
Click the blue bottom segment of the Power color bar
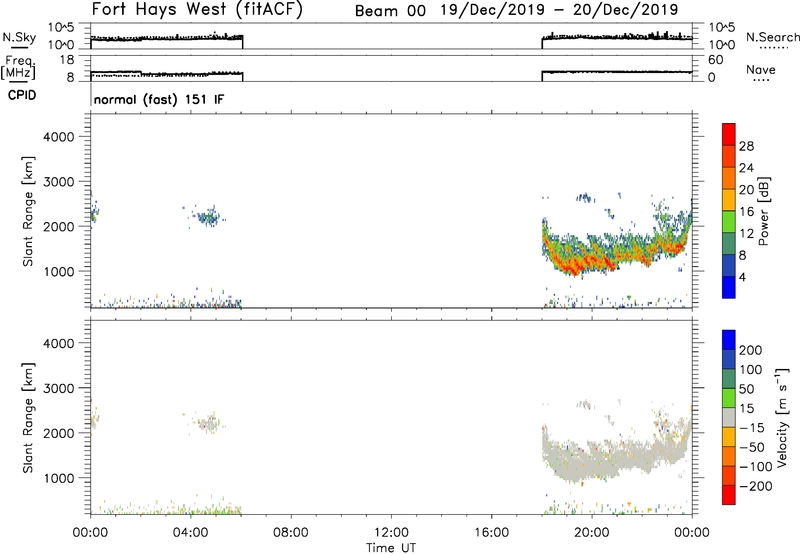click(x=729, y=287)
